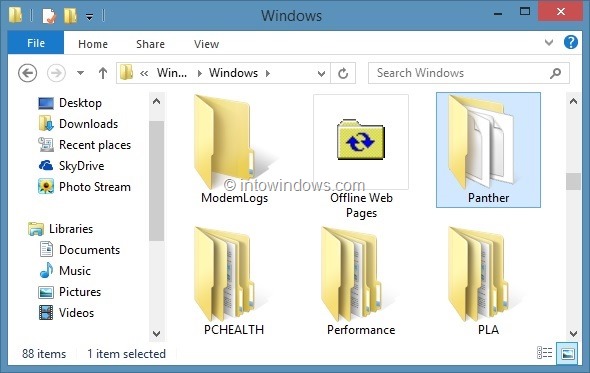Switch to Details view in status bar
The width and height of the screenshot is (590, 373).
pos(544,353)
